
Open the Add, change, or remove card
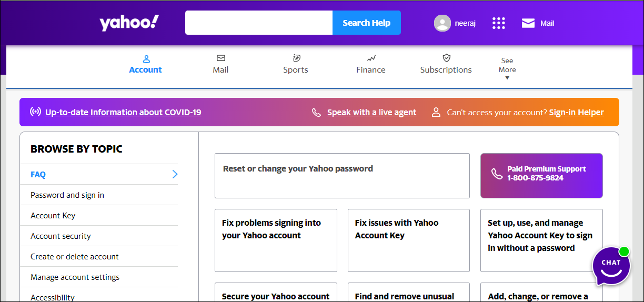(541, 293)
